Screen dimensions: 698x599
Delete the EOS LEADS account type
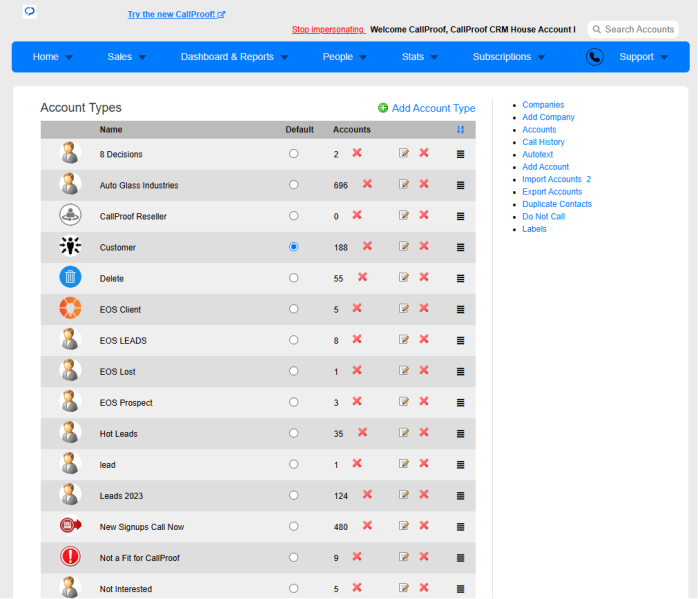click(424, 339)
